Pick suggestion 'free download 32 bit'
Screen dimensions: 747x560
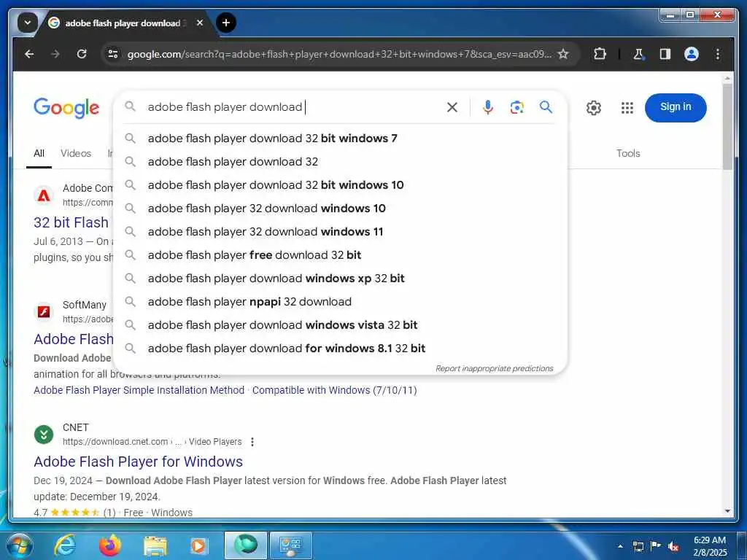[x=341, y=254]
